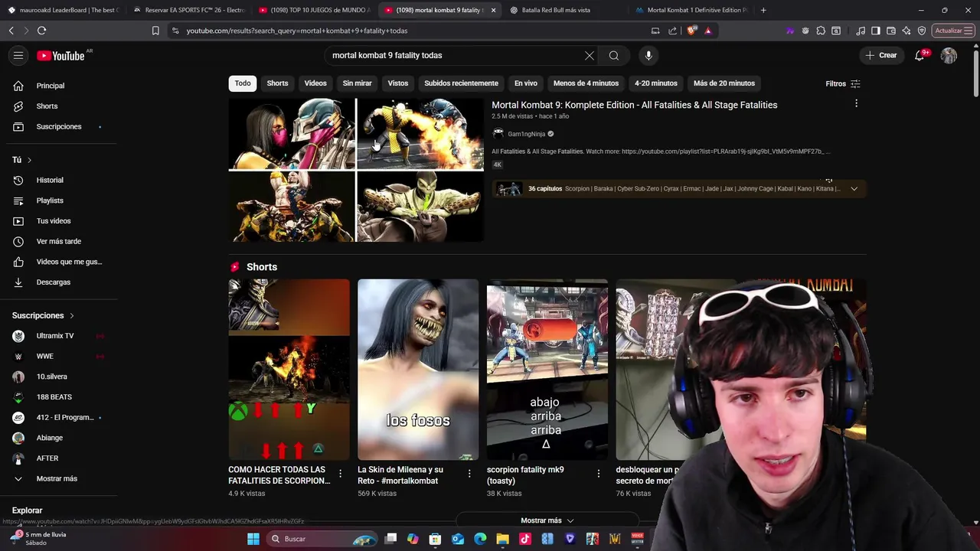Select the Shorts filter chip
Viewport: 980px width, 551px height.
pyautogui.click(x=277, y=83)
